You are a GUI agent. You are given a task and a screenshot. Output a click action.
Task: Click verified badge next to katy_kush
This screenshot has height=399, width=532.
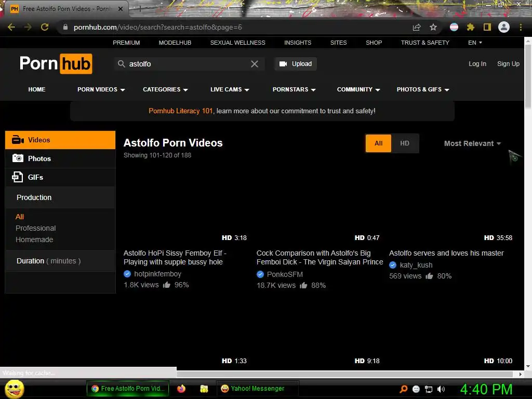point(393,265)
